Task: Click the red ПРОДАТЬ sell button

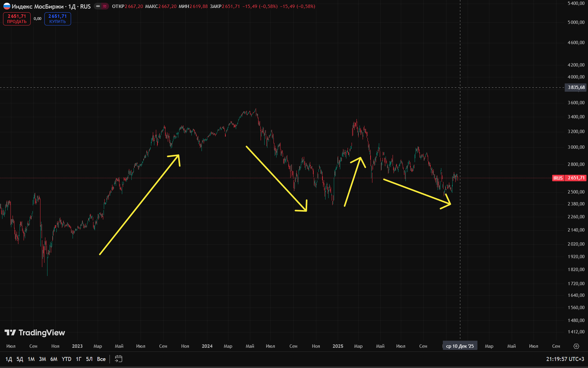Action: 17,19
